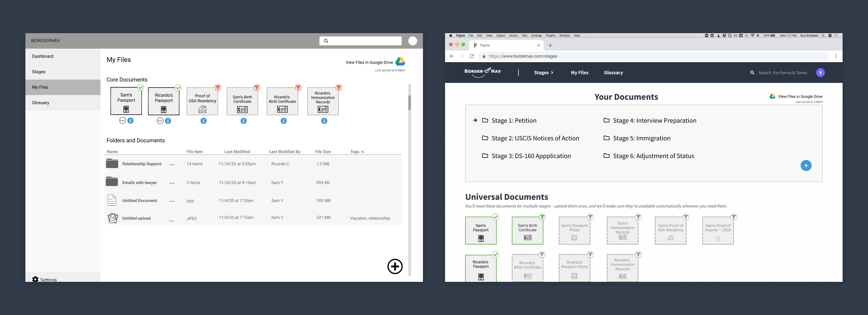868x315 pixels.
Task: Click info icon under Proof of USA Residency
Action: [x=203, y=121]
